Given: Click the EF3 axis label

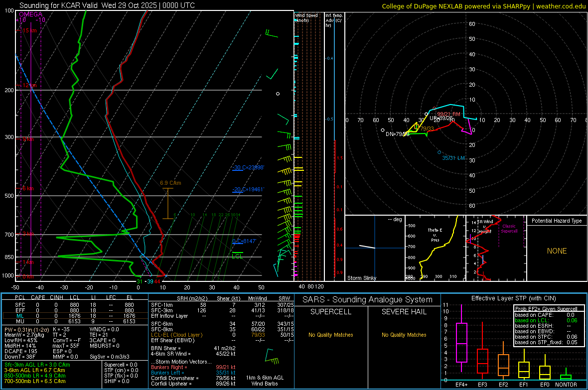Looking at the screenshot, I should point(482,385).
